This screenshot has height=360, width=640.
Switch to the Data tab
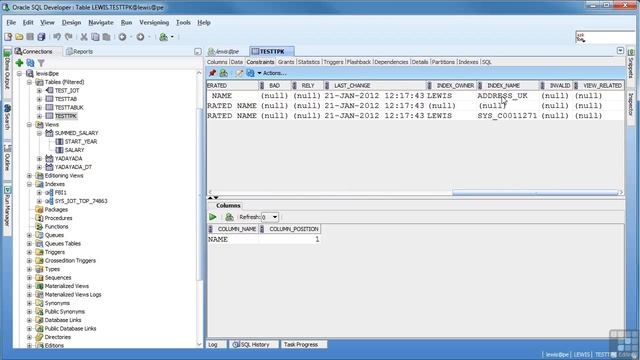[237, 62]
